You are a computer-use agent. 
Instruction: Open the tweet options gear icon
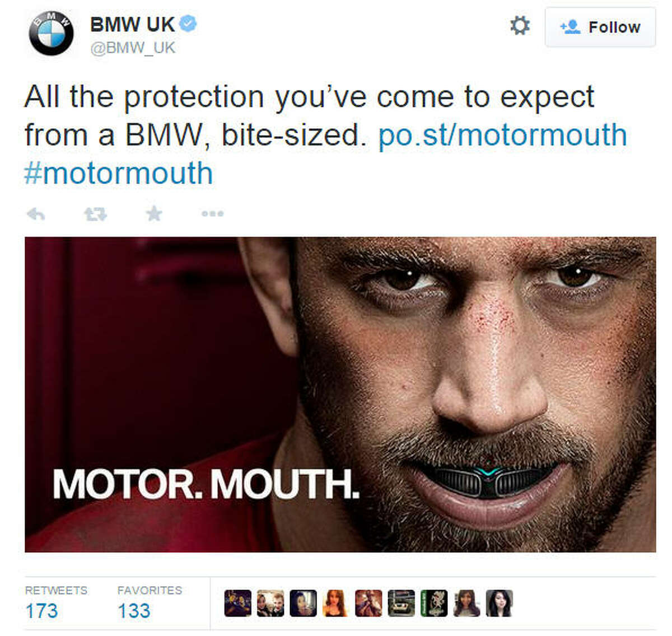(x=520, y=25)
